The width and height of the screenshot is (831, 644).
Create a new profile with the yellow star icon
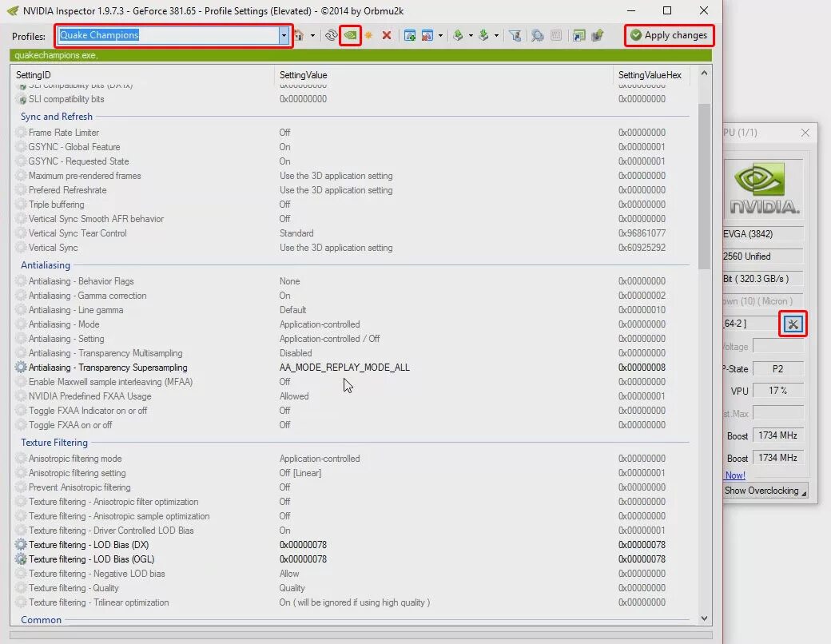point(368,35)
